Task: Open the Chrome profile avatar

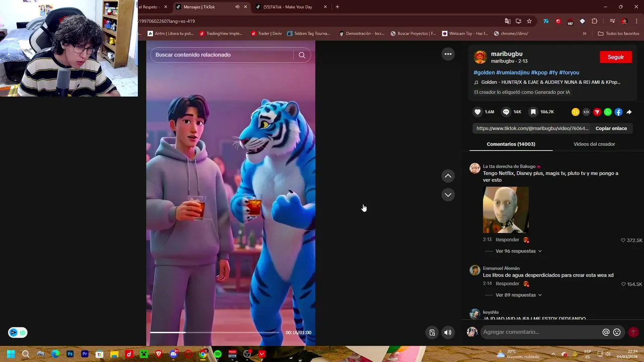Action: point(624,21)
